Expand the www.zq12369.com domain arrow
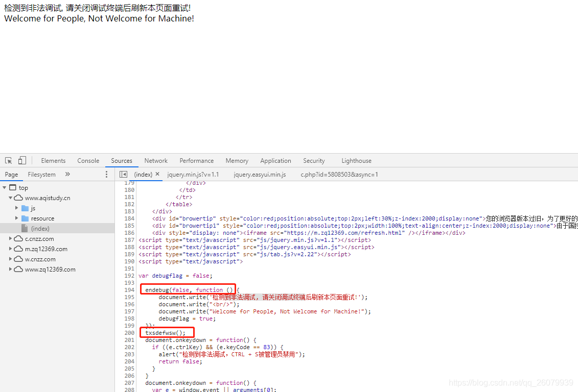Image resolution: width=578 pixels, height=392 pixels. tap(10, 269)
